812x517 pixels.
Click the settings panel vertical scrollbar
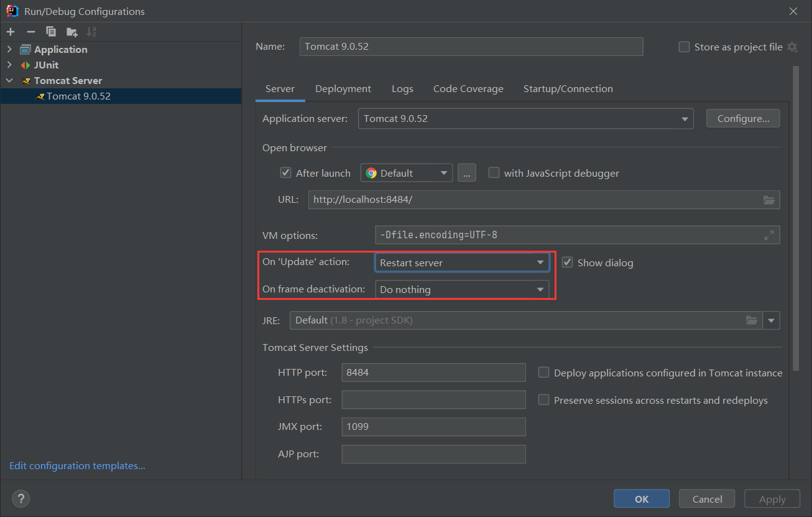[x=795, y=218]
